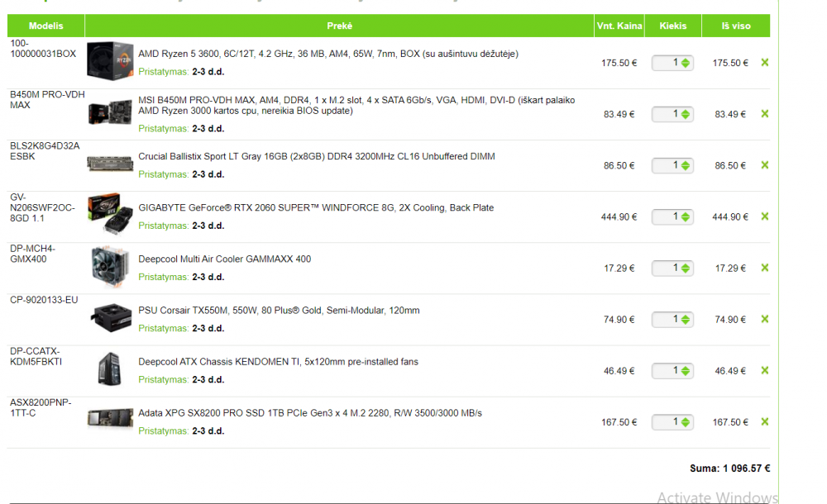Click the Vnt. Kaina column header
This screenshot has height=504, width=827.
(x=619, y=26)
